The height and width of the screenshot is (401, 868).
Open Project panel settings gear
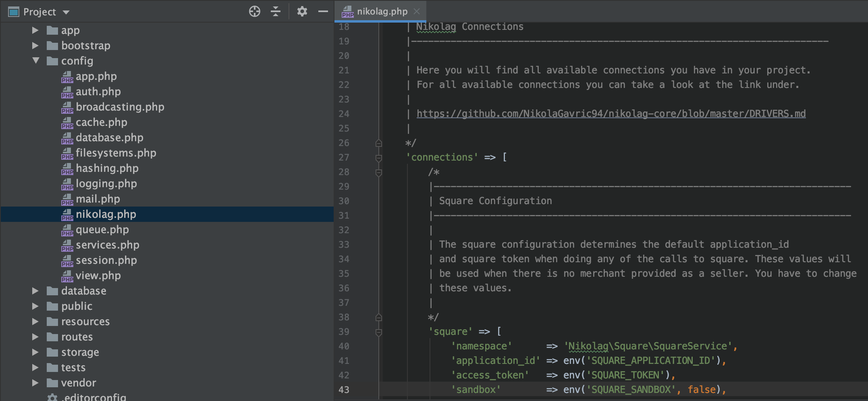(x=302, y=11)
